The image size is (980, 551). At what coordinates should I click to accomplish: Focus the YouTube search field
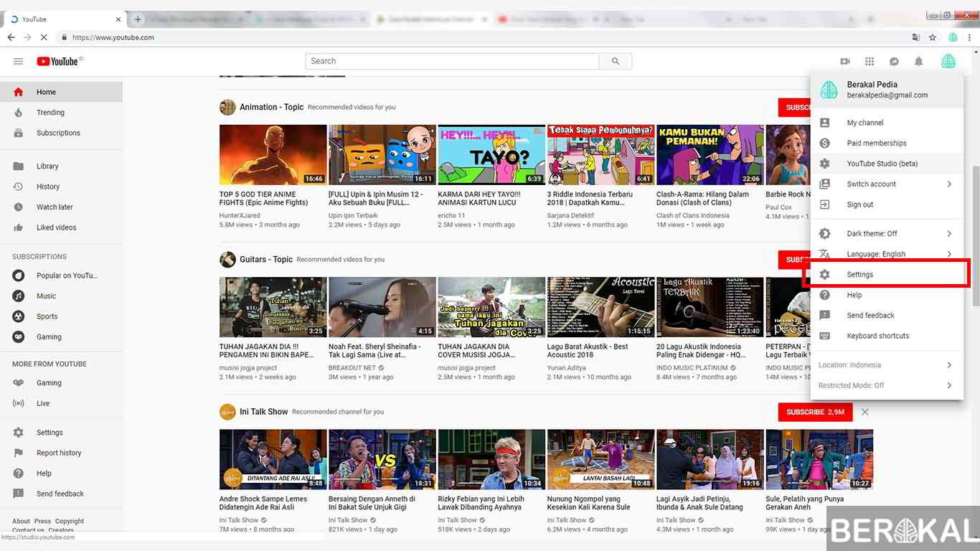click(x=452, y=62)
